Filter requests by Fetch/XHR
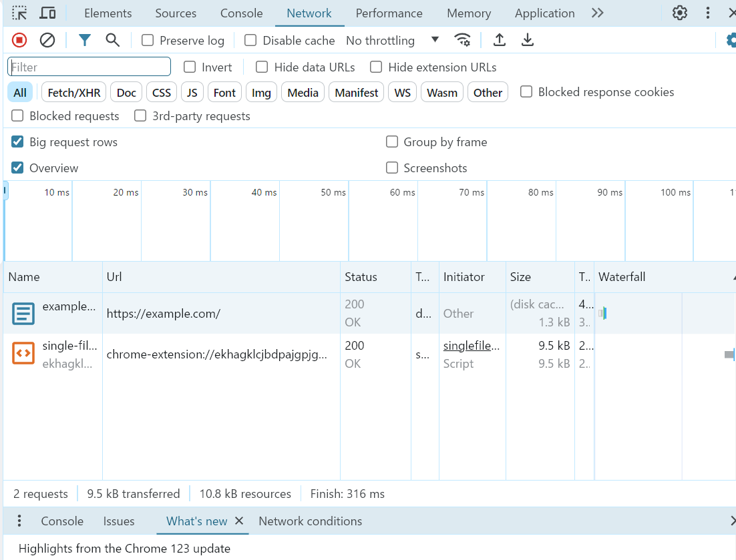Viewport: 736px width, 560px height. pos(73,93)
